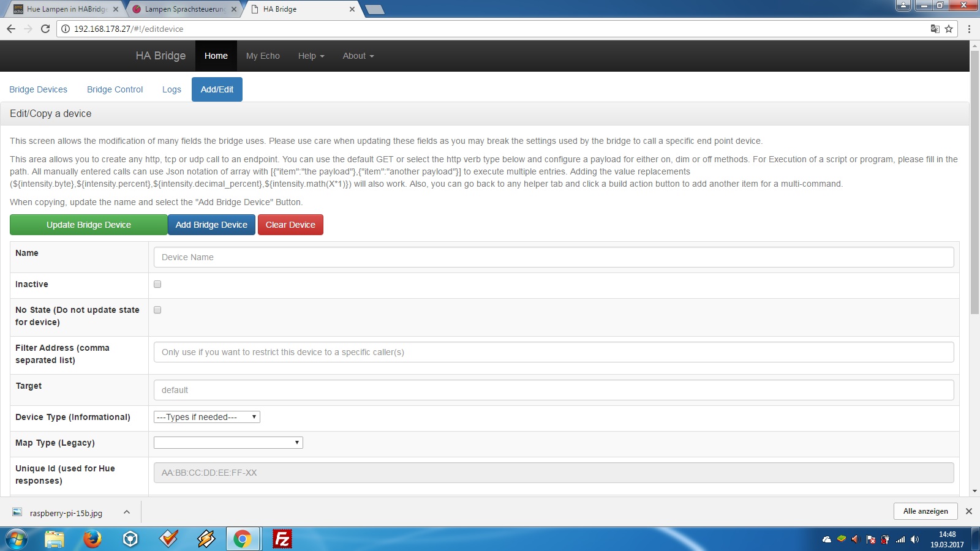980x551 pixels.
Task: Open the Logs tab
Action: coord(171,89)
